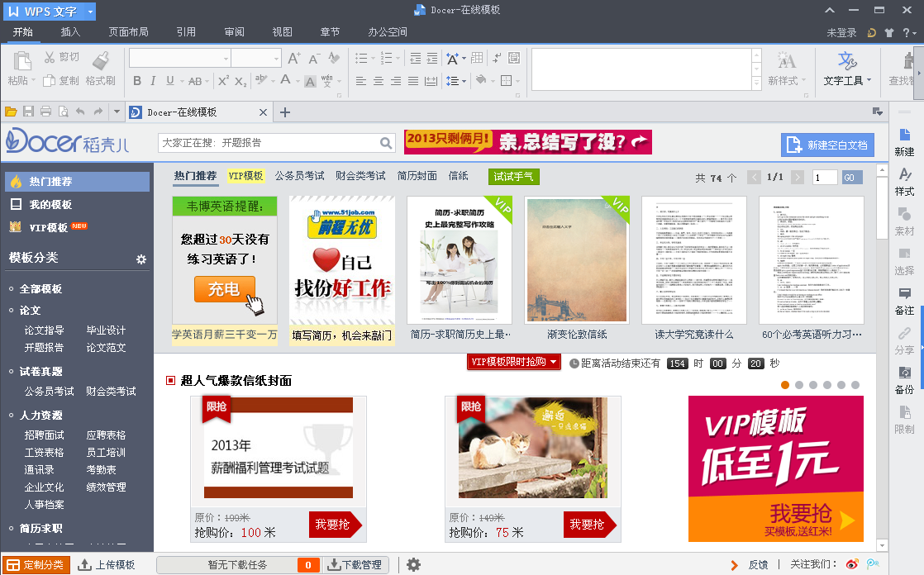
Task: Expand the font name dropdown
Action: tap(224, 59)
